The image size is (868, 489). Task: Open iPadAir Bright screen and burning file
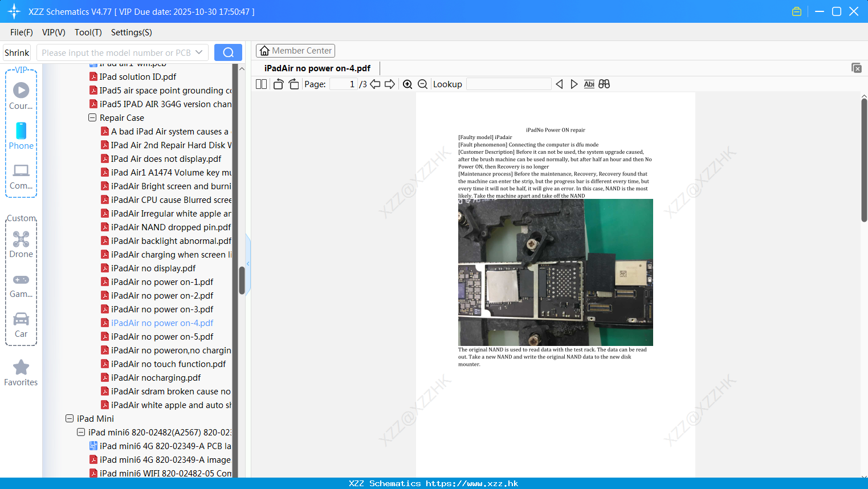[x=166, y=186]
